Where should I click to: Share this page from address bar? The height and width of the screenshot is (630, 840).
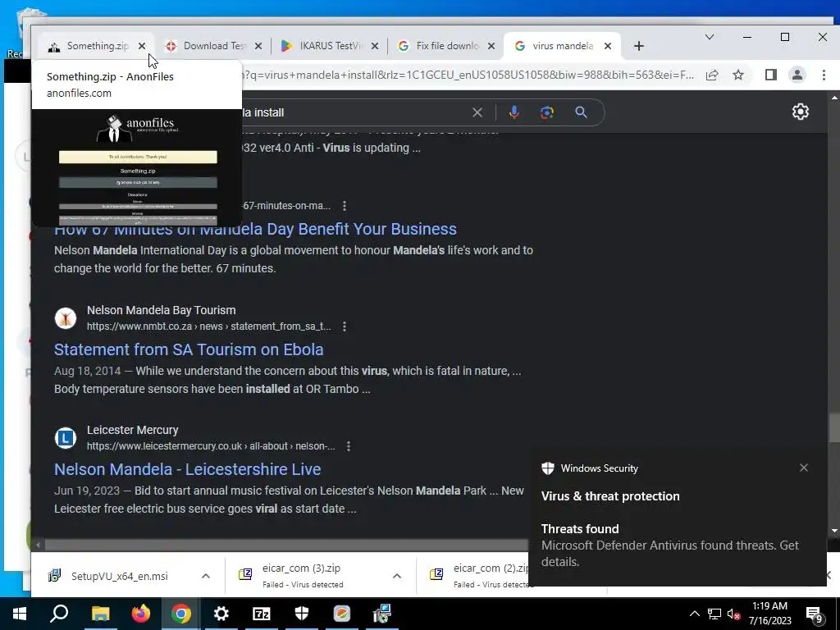coord(712,75)
